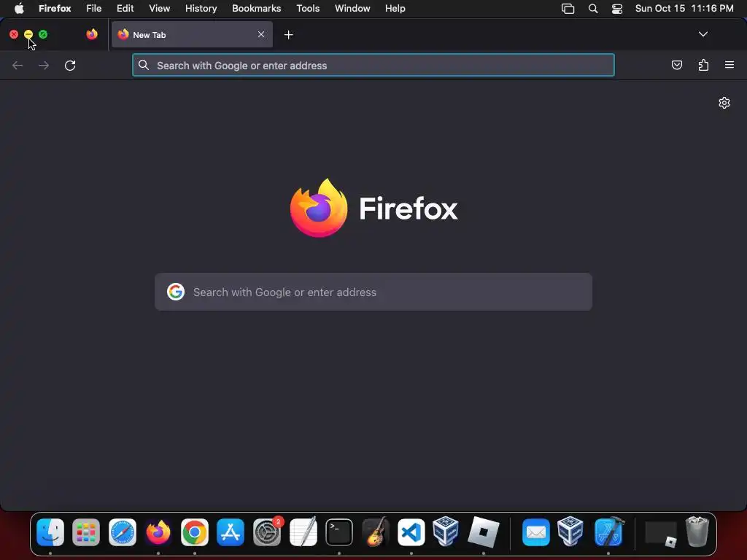Screen dimensions: 747x560
Task: Open Finder from the Dock
Action: (50, 532)
